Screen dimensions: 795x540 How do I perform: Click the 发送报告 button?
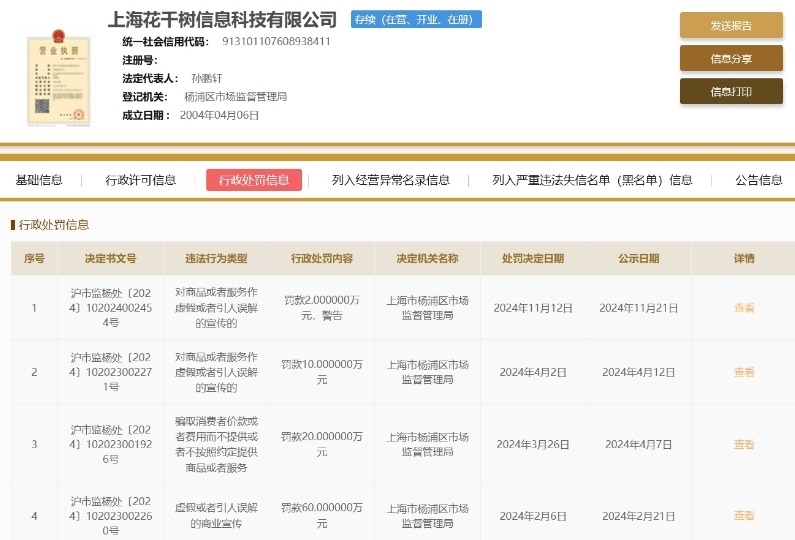click(731, 25)
